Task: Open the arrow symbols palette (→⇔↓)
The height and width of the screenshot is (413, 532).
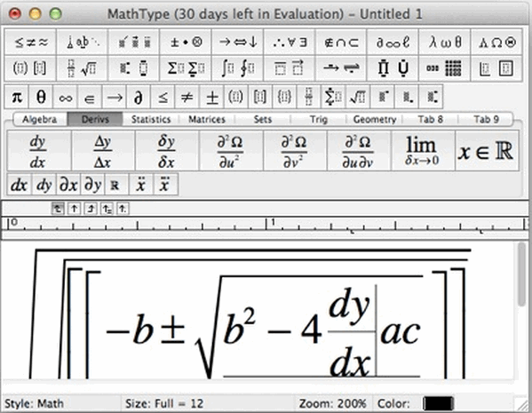Action: [237, 42]
